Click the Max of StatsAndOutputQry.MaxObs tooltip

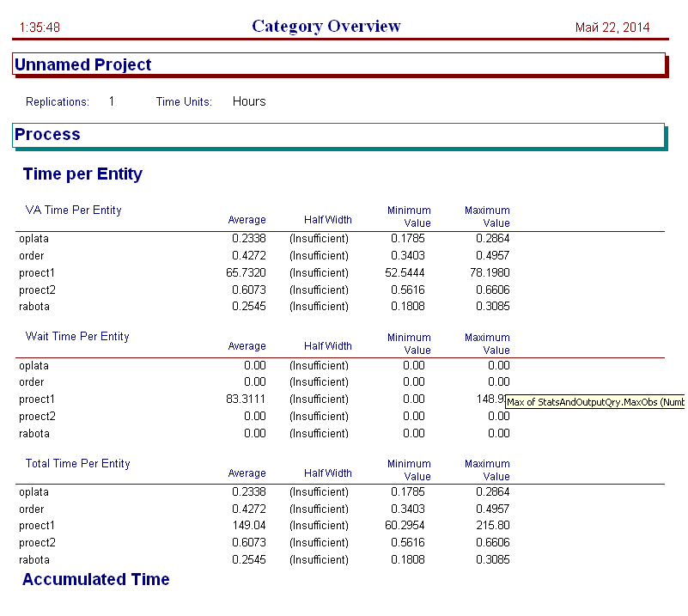(594, 402)
